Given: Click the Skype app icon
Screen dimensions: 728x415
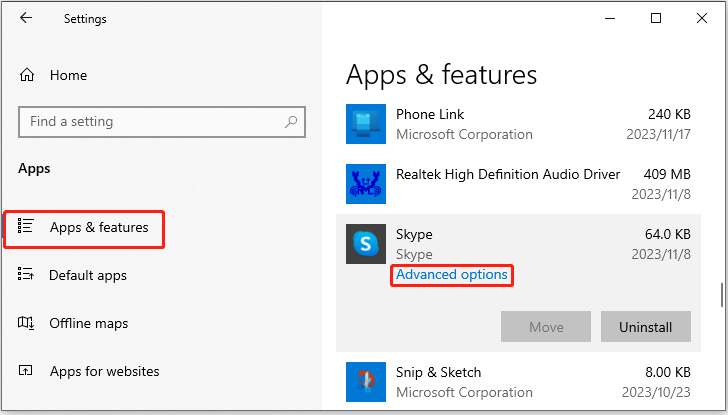Looking at the screenshot, I should click(366, 244).
